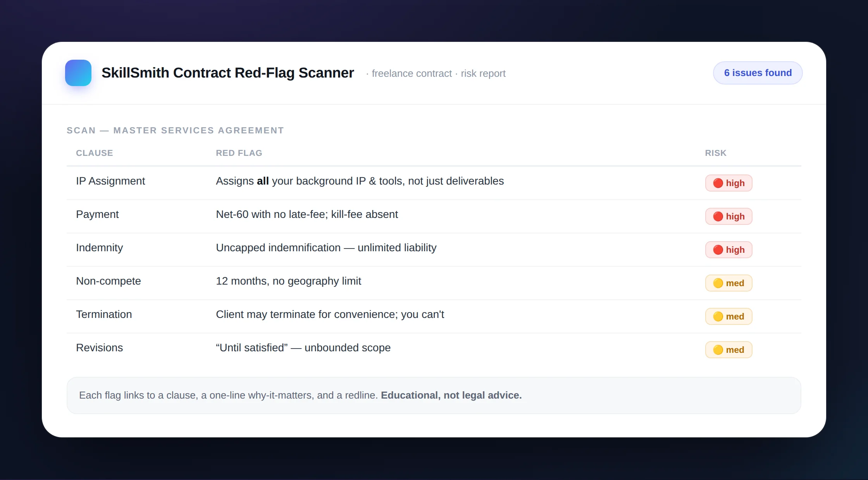Open the Revisions clause

click(x=100, y=348)
